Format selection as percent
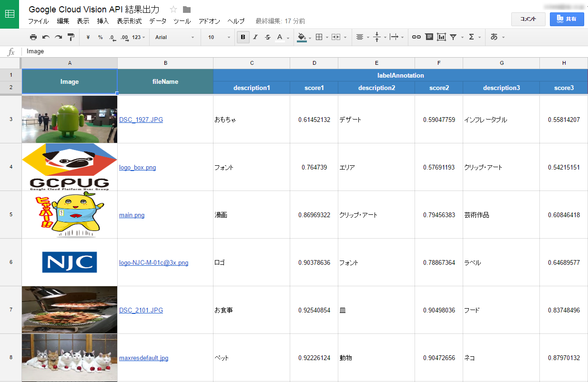The height and width of the screenshot is (382, 588). tap(101, 37)
